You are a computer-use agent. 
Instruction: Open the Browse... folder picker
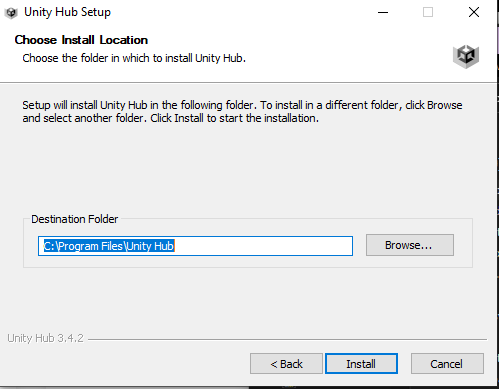click(x=410, y=245)
